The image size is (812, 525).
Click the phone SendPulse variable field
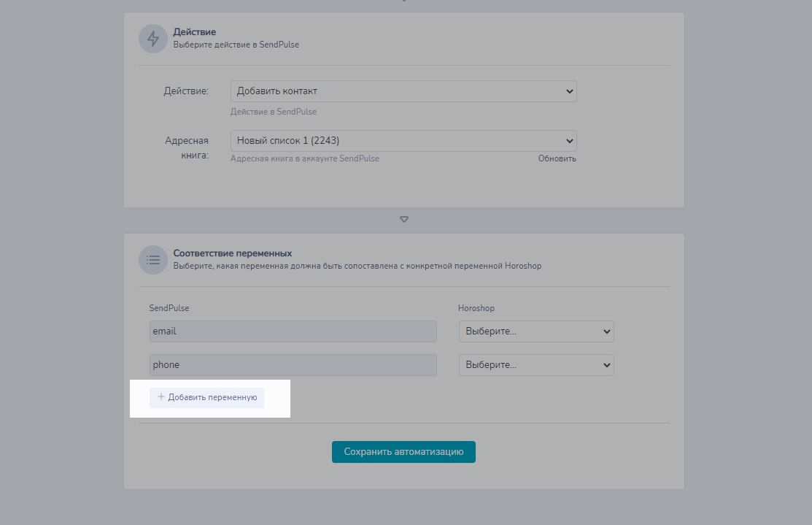pyautogui.click(x=293, y=365)
